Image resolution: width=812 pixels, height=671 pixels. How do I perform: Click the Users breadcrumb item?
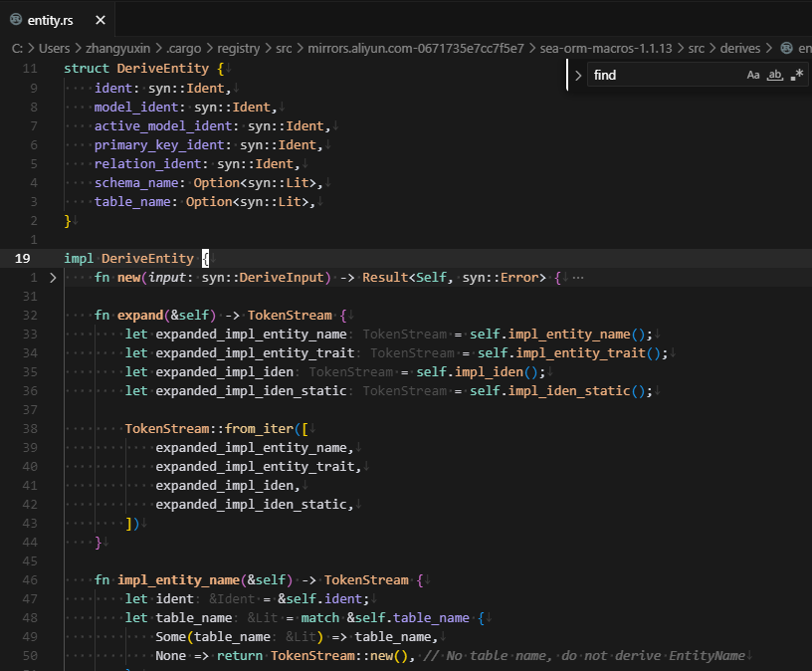55,48
